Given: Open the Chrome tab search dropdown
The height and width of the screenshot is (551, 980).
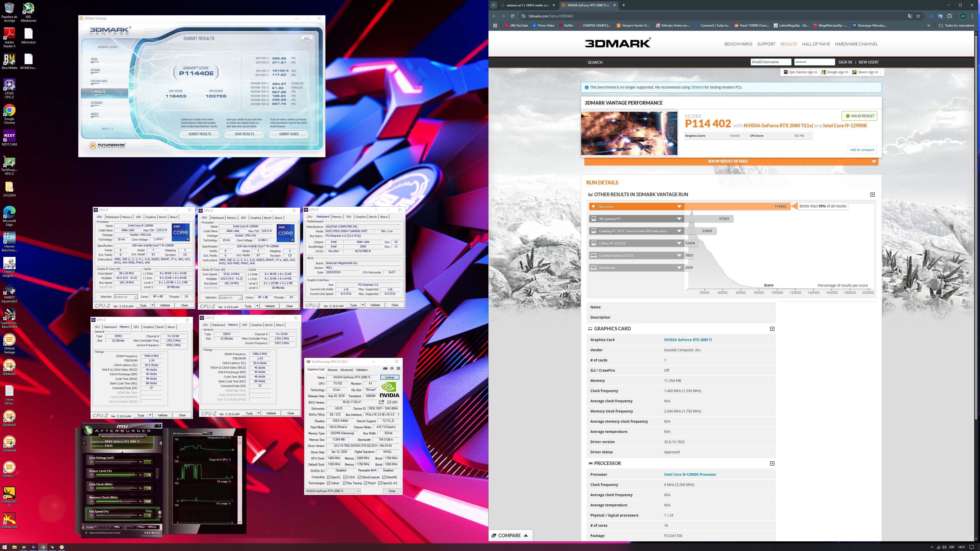Looking at the screenshot, I should click(x=493, y=5).
